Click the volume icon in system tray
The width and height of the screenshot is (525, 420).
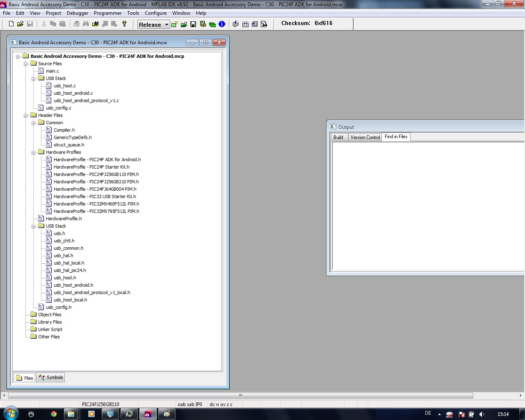pyautogui.click(x=482, y=414)
